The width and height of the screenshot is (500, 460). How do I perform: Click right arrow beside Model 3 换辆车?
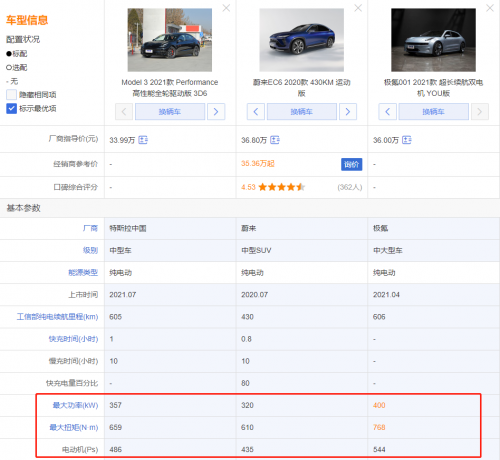point(216,112)
